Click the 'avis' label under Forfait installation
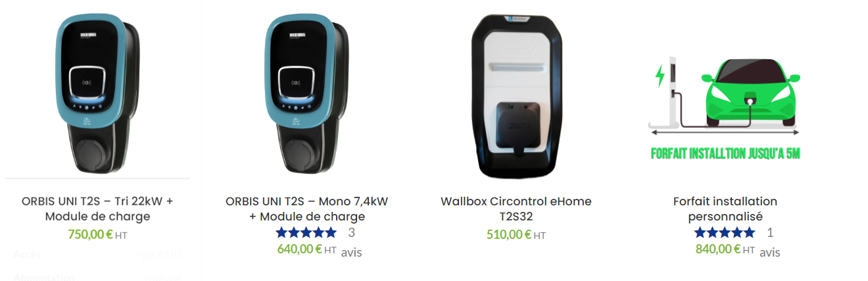Viewport: 868px width, 281px height. coord(770,252)
